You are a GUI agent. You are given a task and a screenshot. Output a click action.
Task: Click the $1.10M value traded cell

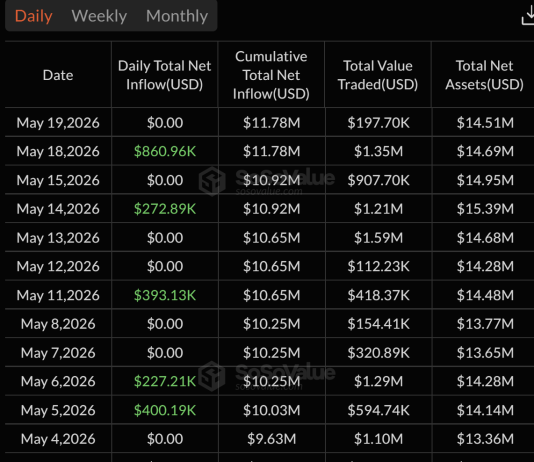378,439
